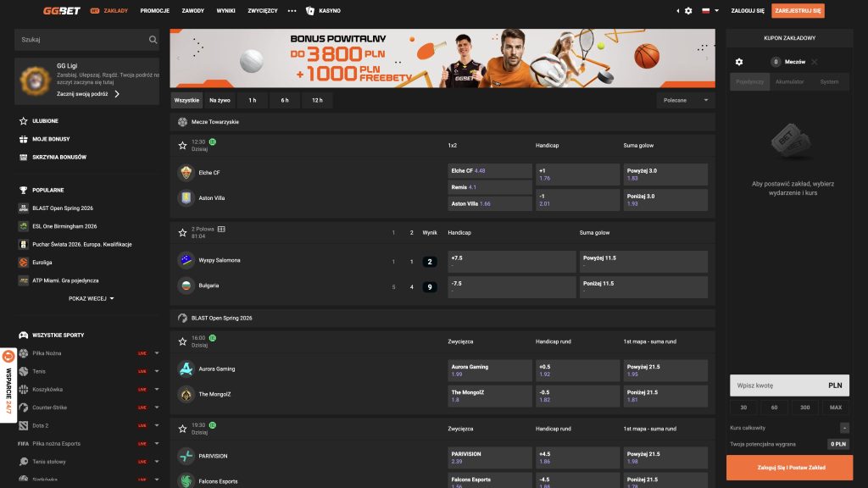868x488 pixels.
Task: Open the language flag dropdown
Action: (x=709, y=10)
